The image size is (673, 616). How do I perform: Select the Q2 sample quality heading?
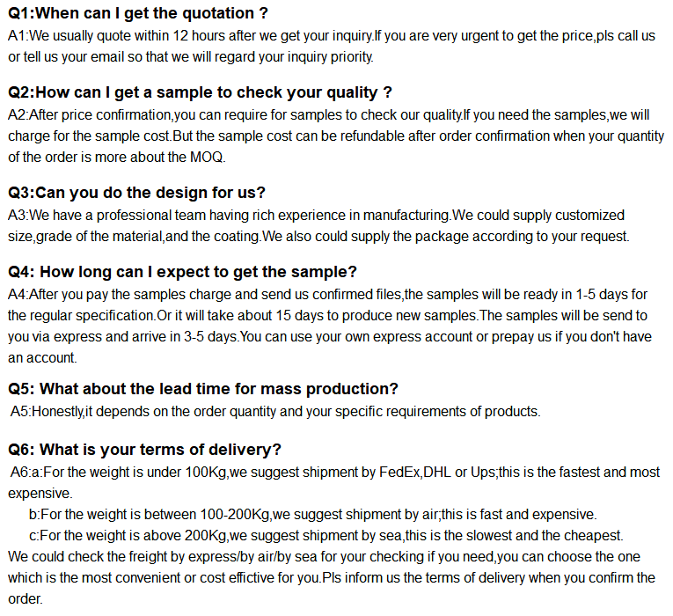[x=200, y=92]
